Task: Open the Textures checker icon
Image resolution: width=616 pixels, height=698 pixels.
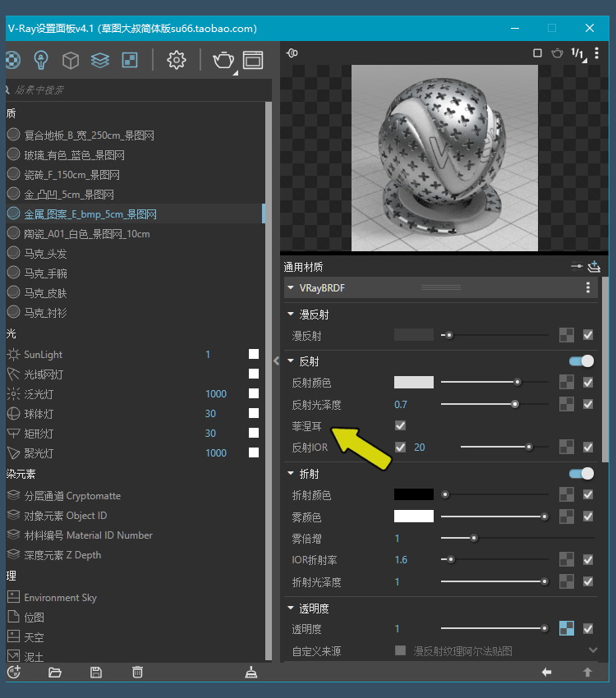Action: 130,60
